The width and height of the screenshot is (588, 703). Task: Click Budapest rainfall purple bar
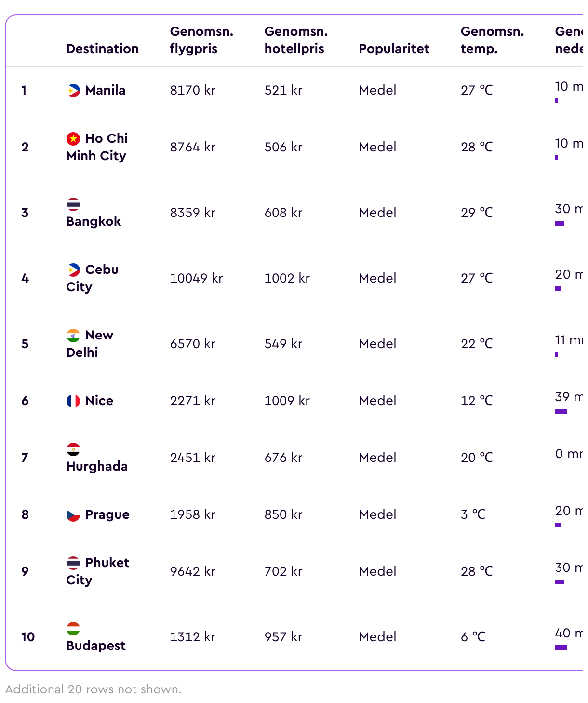click(x=561, y=648)
